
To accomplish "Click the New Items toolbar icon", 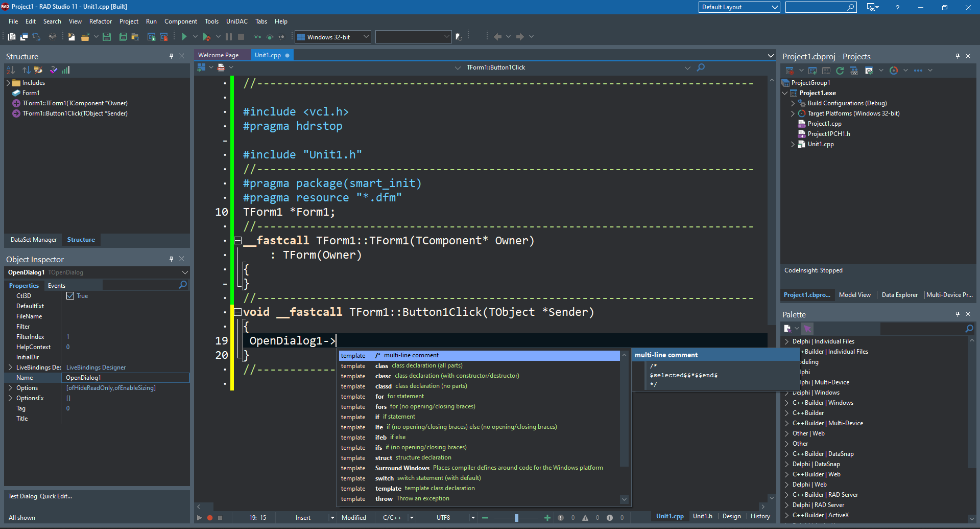I will pos(71,37).
